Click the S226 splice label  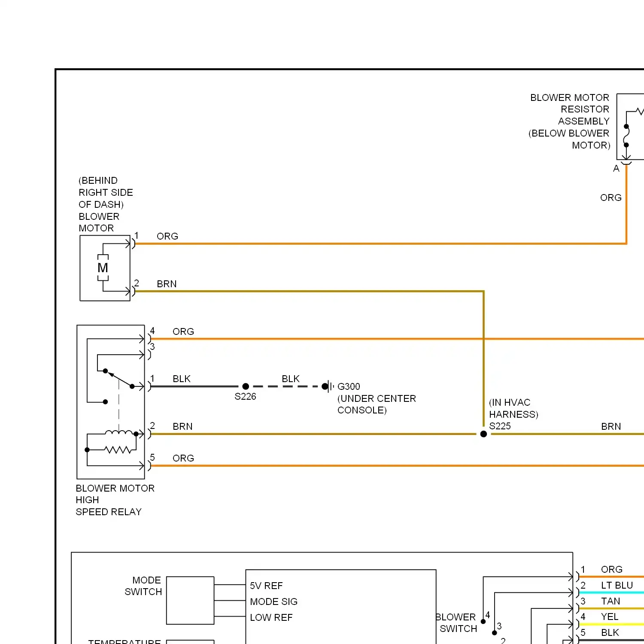click(x=245, y=397)
